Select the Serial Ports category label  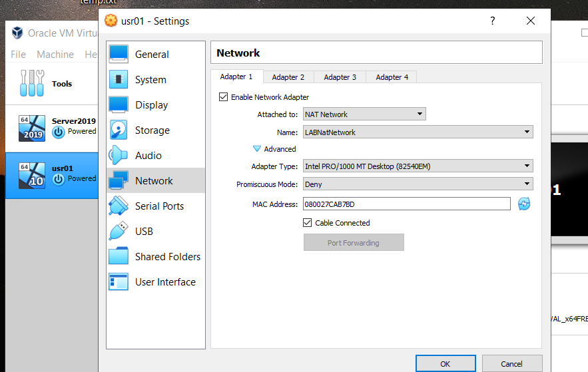tap(159, 206)
